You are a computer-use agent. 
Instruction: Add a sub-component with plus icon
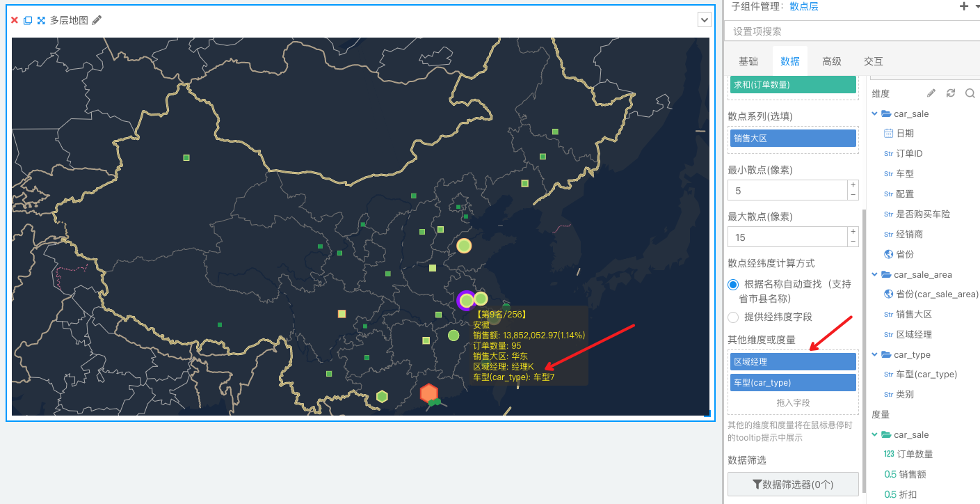964,6
